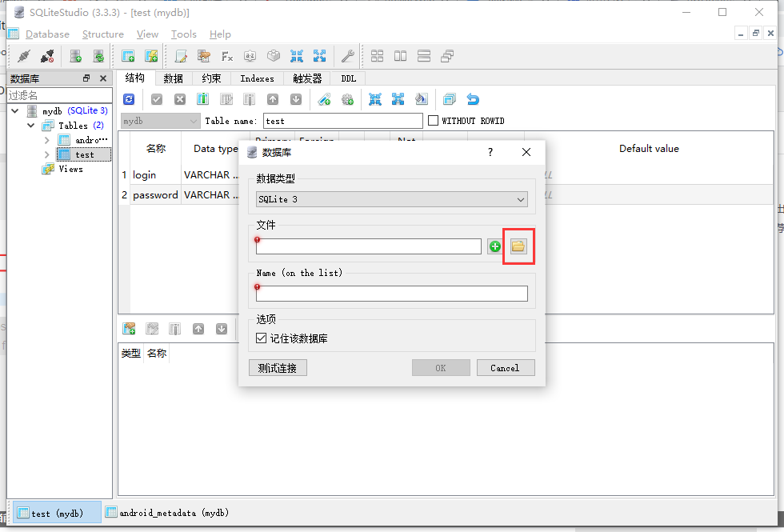Image resolution: width=784 pixels, height=532 pixels.
Task: Click the Cancel button in dialog
Action: click(x=505, y=368)
